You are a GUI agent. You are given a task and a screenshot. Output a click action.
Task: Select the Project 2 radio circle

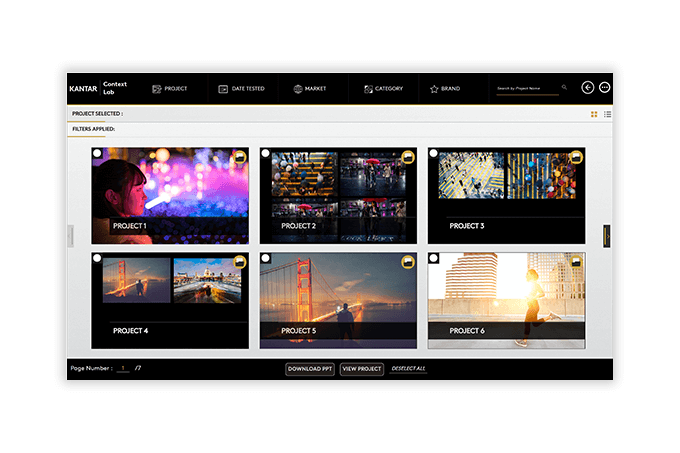265,154
